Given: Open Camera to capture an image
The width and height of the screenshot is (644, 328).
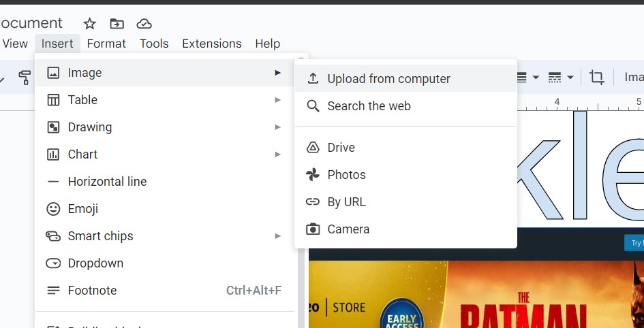Looking at the screenshot, I should 405,229.
